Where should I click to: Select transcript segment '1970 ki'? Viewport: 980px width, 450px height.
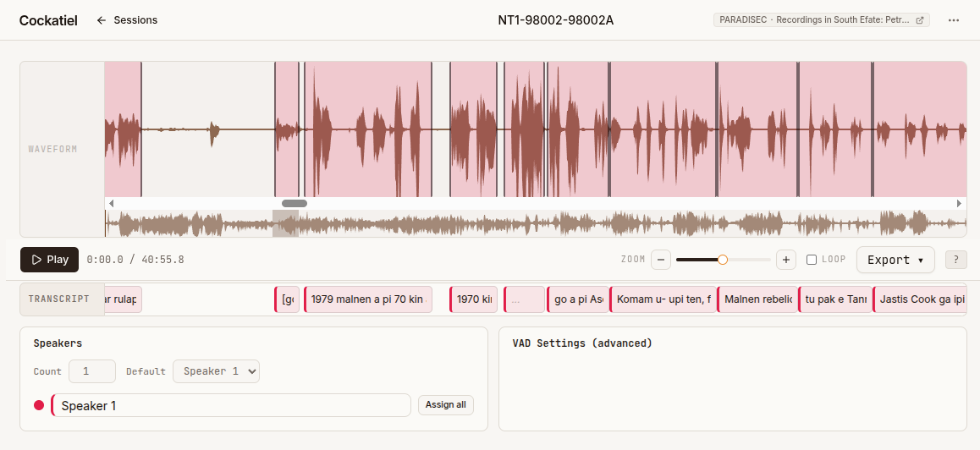click(473, 299)
